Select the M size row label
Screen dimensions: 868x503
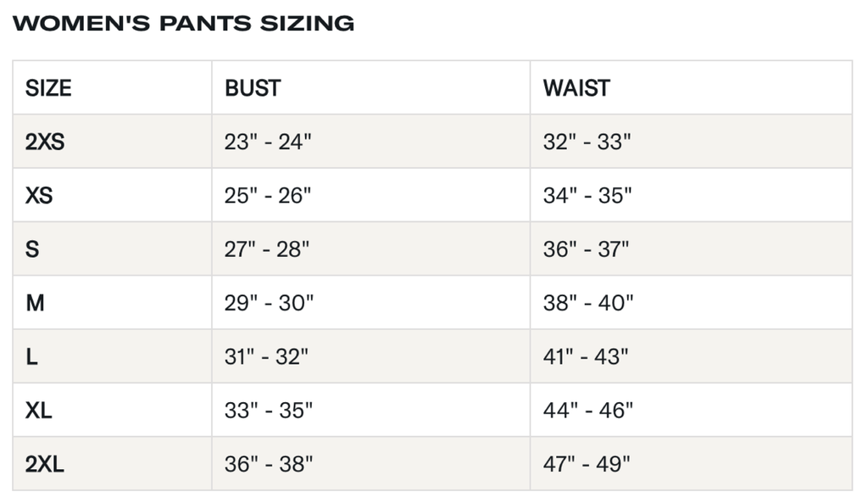(35, 303)
